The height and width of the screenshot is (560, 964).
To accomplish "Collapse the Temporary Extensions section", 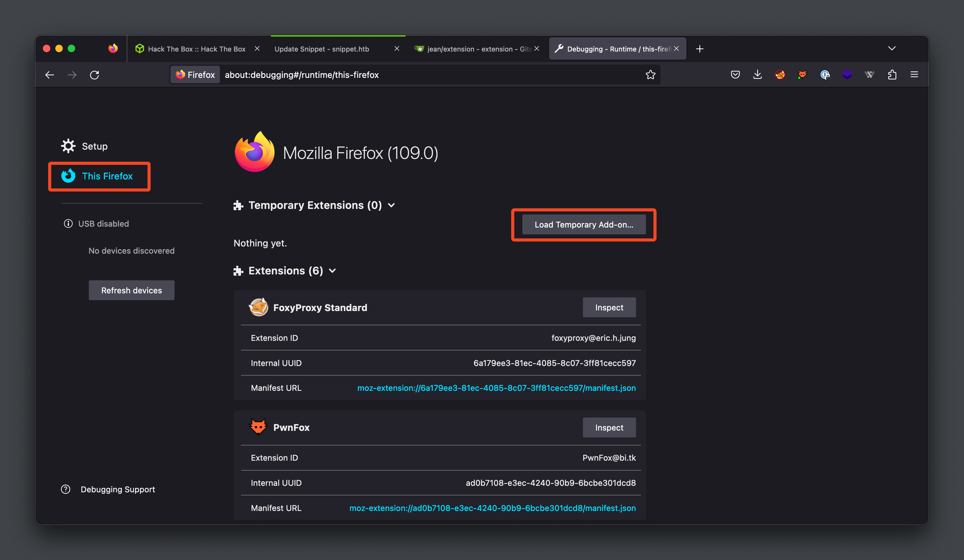I will click(x=391, y=205).
